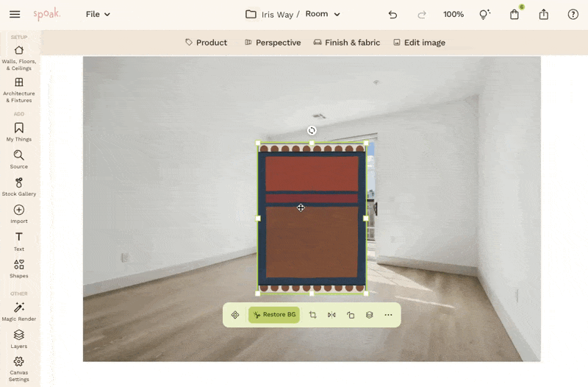Share or export the design

coord(543,14)
